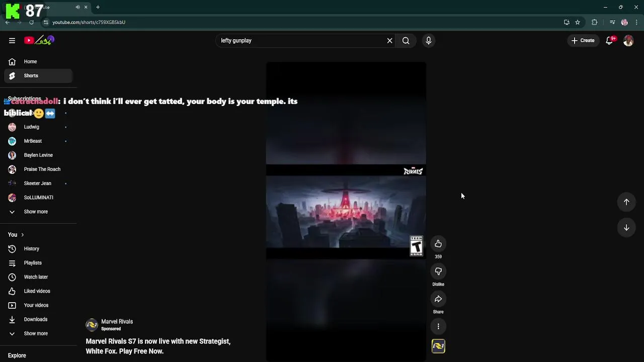
Task: Open a new browser tab
Action: [x=98, y=7]
